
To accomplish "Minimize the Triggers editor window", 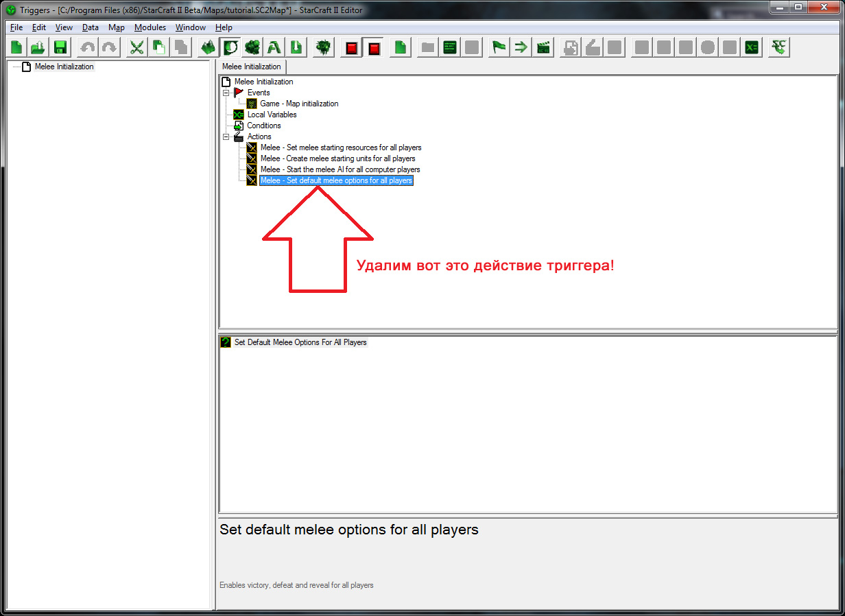I will (780, 7).
